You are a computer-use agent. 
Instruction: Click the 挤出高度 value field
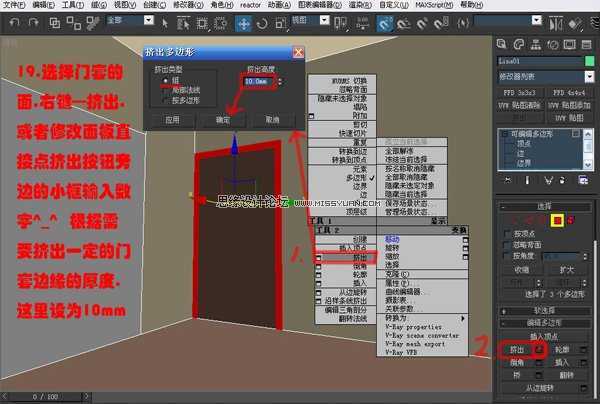pos(259,81)
